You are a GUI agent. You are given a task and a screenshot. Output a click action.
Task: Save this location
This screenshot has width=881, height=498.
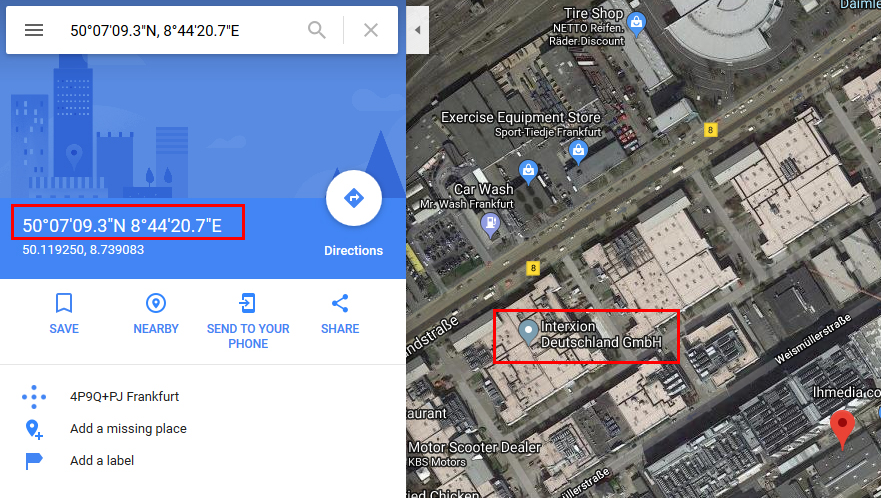tap(64, 314)
